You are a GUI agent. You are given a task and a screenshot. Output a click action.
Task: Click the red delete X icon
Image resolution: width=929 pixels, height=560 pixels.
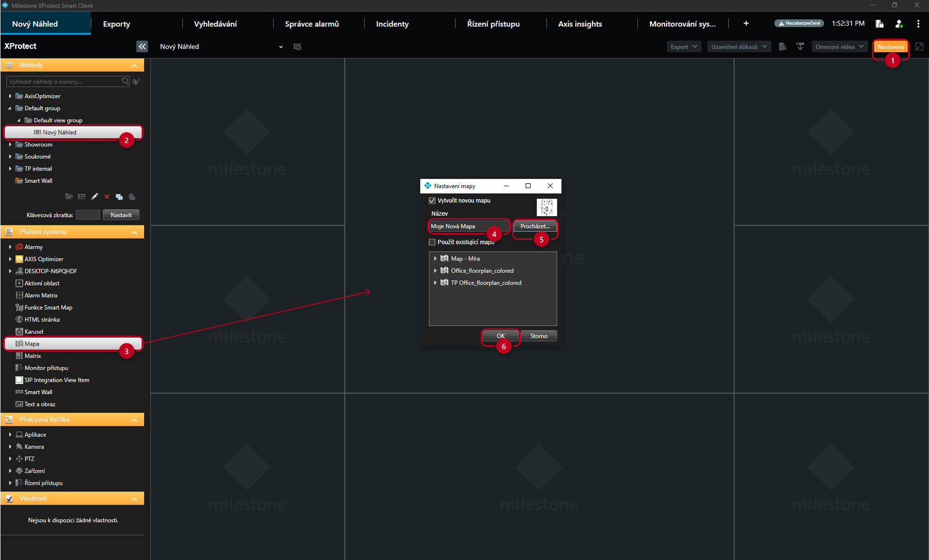pyautogui.click(x=107, y=197)
